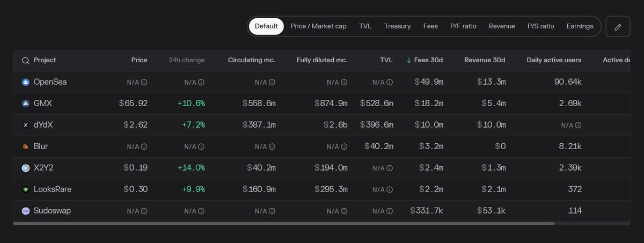Open the P/S ratio tab
Screen dimensions: 644x243
pos(541,26)
